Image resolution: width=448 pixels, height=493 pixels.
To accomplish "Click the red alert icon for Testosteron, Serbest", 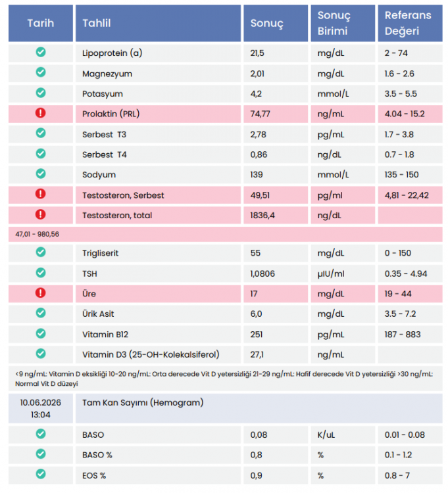I will click(40, 194).
